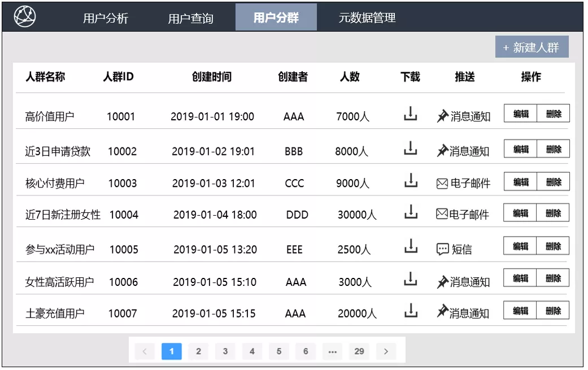Viewport: 588px width, 370px height.
Task: Select the 核心付费用户 group name
Action: (55, 184)
